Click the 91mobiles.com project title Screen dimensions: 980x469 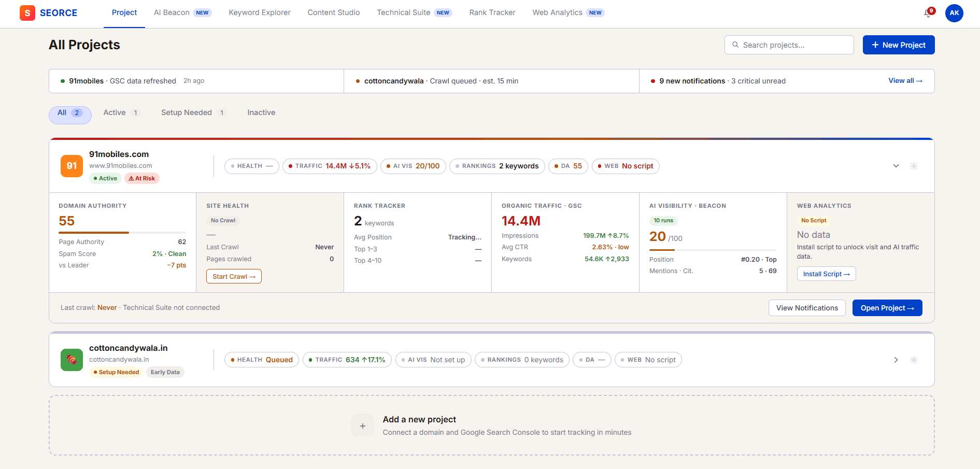(x=119, y=154)
